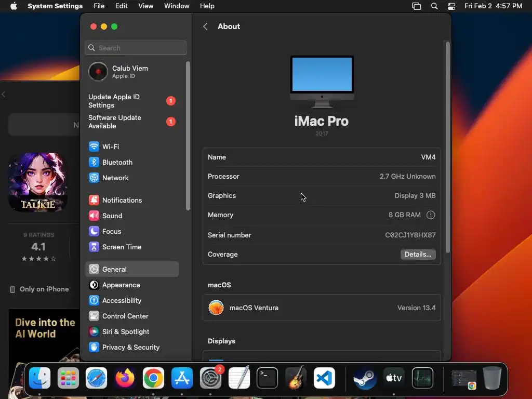Click the Search field in settings
532x399 pixels.
tap(136, 48)
